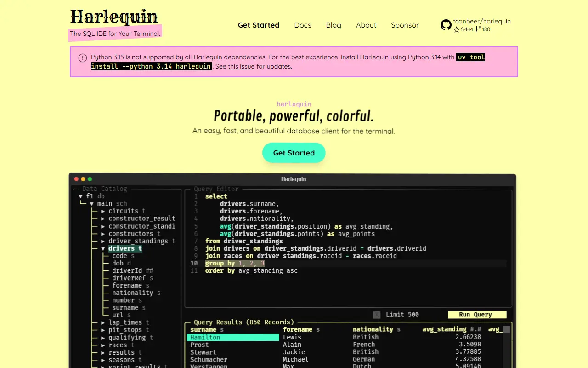Image resolution: width=588 pixels, height=368 pixels.
Task: Expand the constructors t table node
Action: [103, 234]
